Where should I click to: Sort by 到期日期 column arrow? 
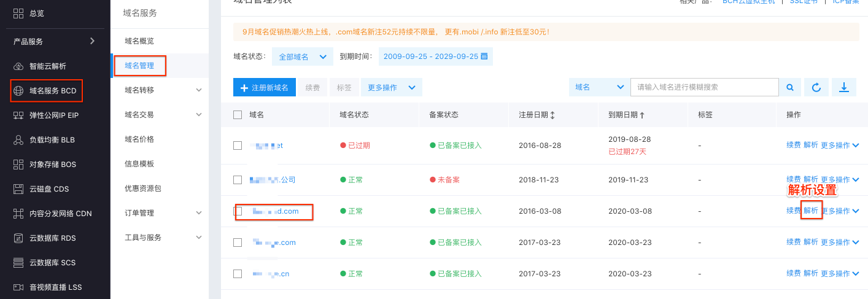click(x=642, y=115)
